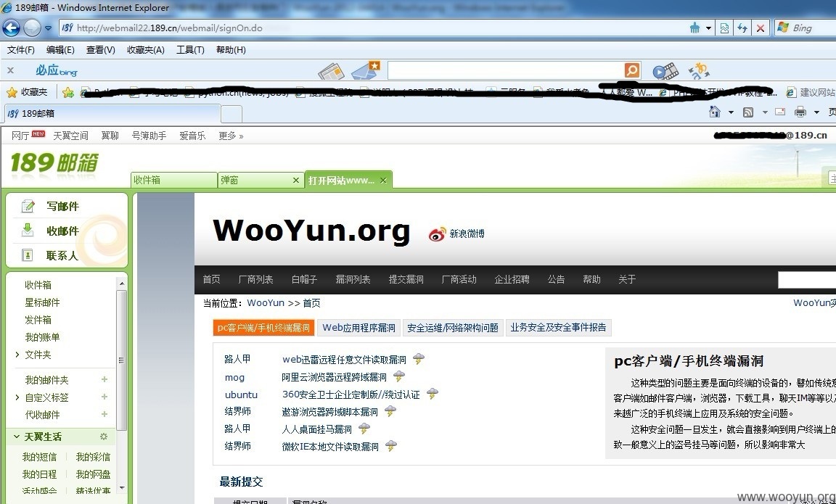The height and width of the screenshot is (504, 836).
Task: Click the 必应 bing logo
Action: click(x=56, y=70)
